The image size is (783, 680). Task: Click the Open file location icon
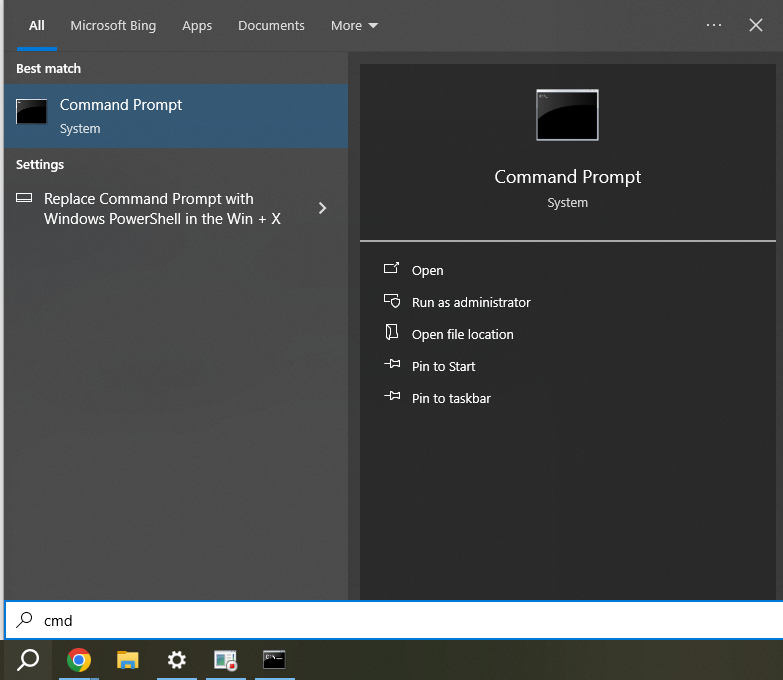(x=392, y=332)
